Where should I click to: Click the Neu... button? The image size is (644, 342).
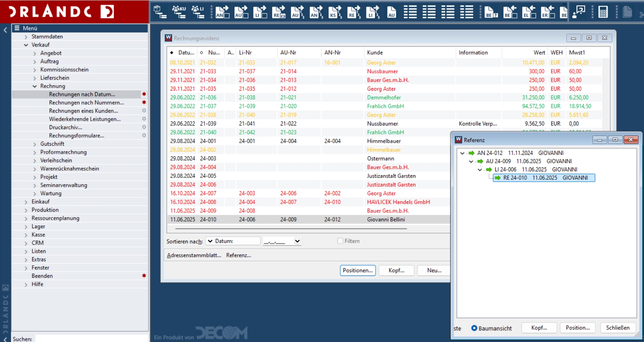(x=434, y=270)
